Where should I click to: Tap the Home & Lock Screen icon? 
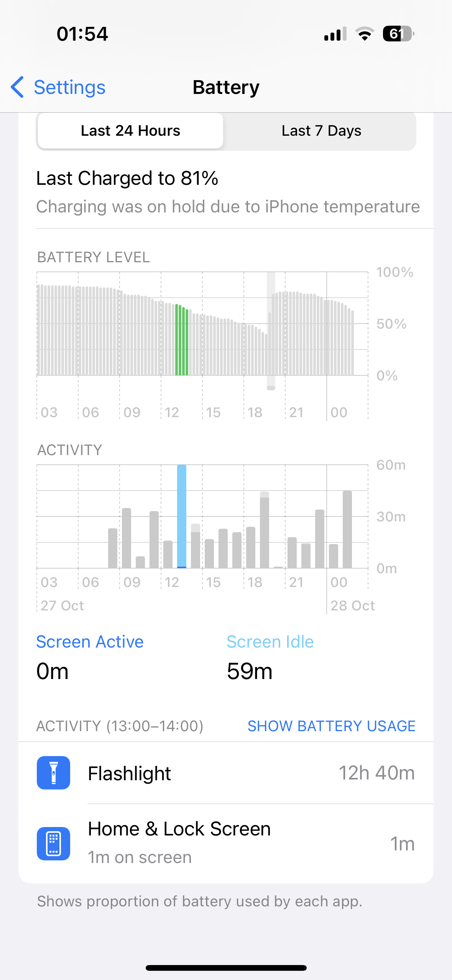pyautogui.click(x=53, y=844)
